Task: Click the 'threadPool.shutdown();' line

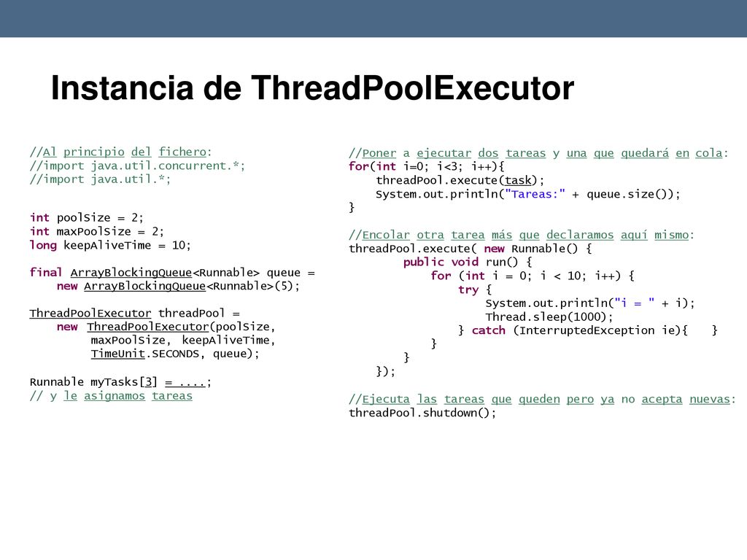Action: coord(422,413)
